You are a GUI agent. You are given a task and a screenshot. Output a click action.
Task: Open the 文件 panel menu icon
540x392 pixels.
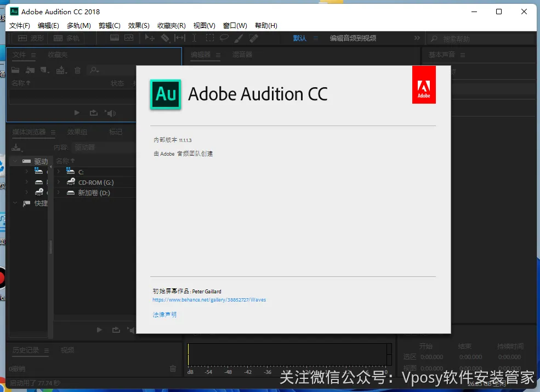pos(33,55)
